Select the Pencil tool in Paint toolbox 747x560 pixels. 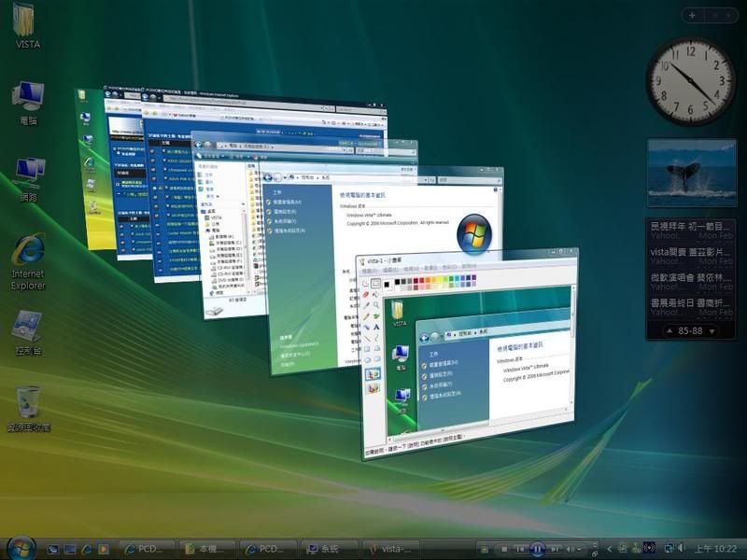point(366,316)
